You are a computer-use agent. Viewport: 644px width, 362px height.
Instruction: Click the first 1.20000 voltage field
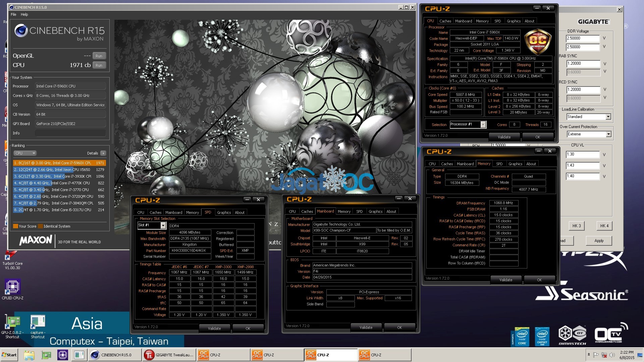pyautogui.click(x=583, y=63)
